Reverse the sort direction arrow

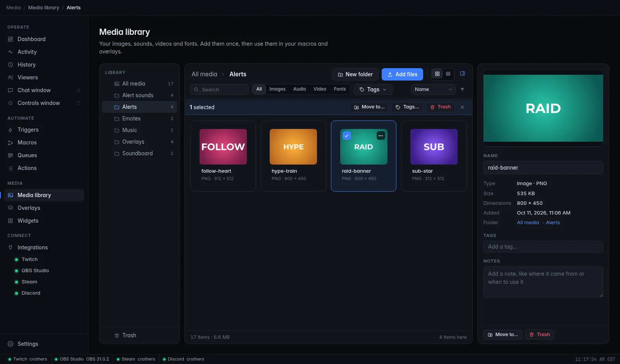pos(462,89)
